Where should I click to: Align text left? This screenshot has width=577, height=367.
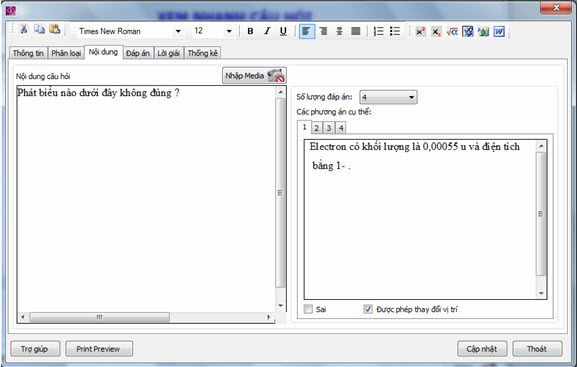(307, 31)
